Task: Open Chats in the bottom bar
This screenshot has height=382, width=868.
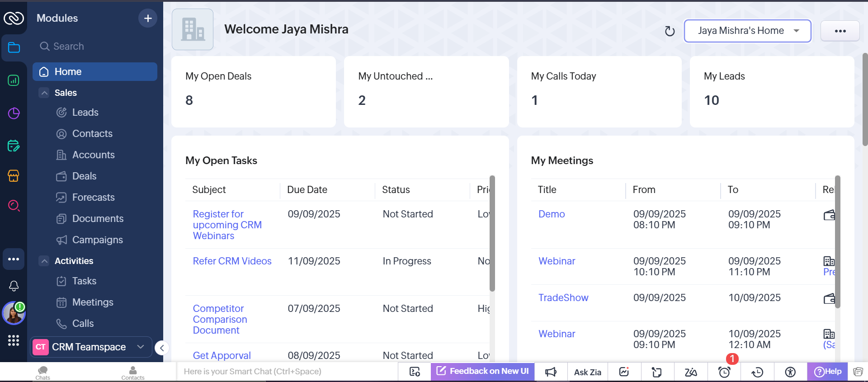Action: (43, 373)
